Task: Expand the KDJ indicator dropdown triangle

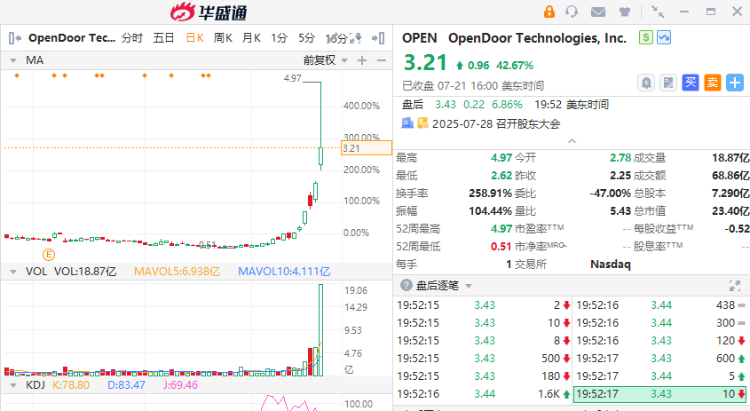Action: click(x=13, y=385)
